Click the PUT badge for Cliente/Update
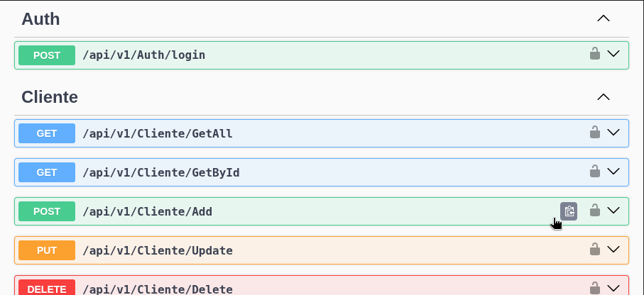 point(47,250)
